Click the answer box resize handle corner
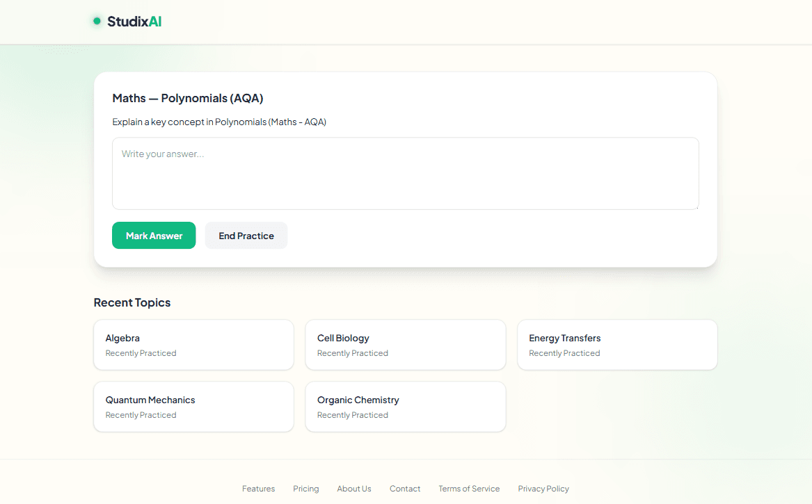812x504 pixels. tap(695, 206)
